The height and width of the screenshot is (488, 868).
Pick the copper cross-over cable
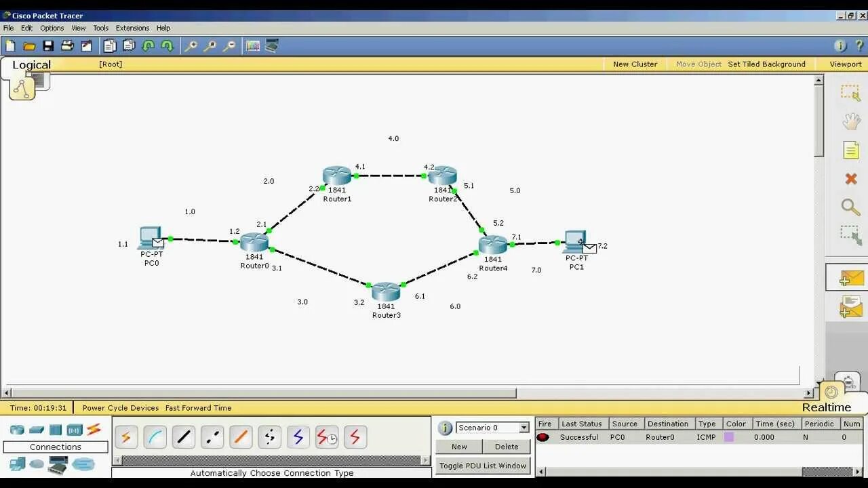(x=212, y=437)
